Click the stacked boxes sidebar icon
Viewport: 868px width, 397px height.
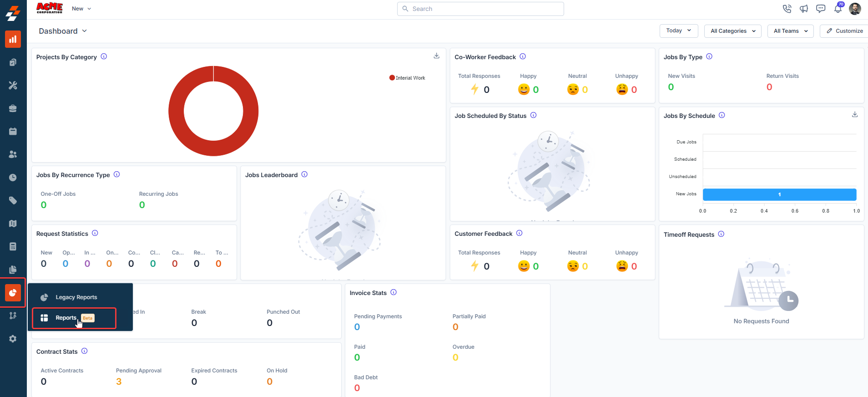click(x=13, y=62)
